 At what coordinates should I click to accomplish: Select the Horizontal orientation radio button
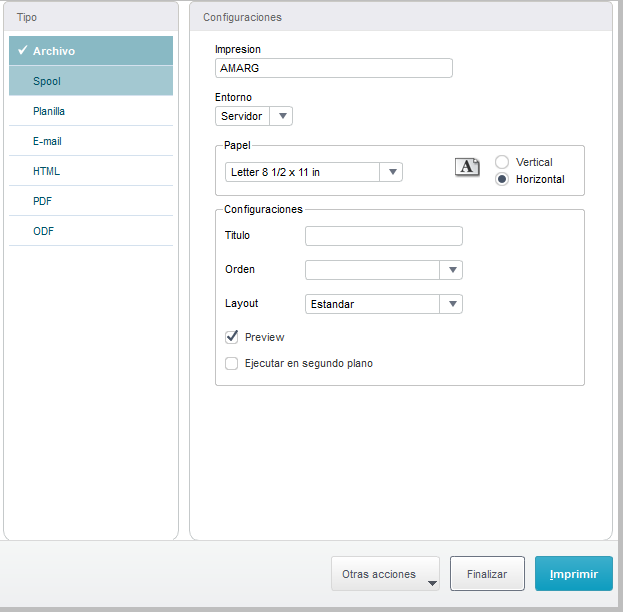[x=502, y=179]
